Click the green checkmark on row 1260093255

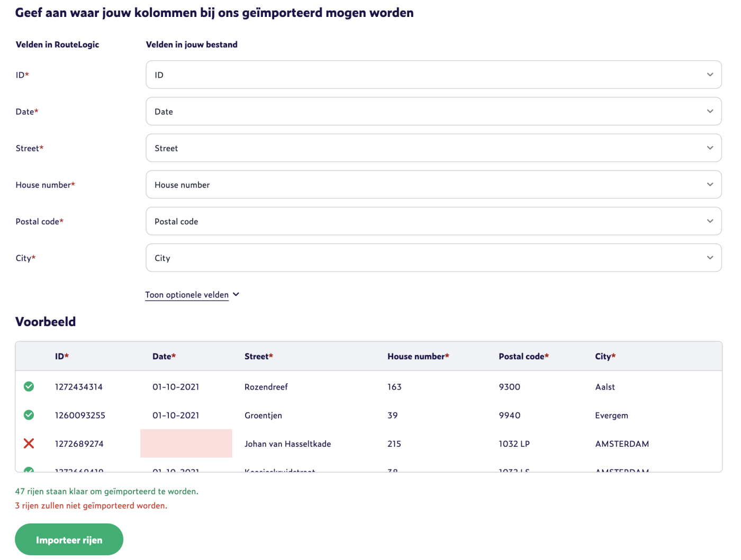click(x=29, y=416)
